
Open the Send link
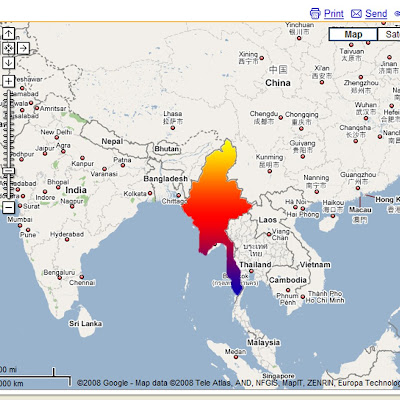pos(376,14)
